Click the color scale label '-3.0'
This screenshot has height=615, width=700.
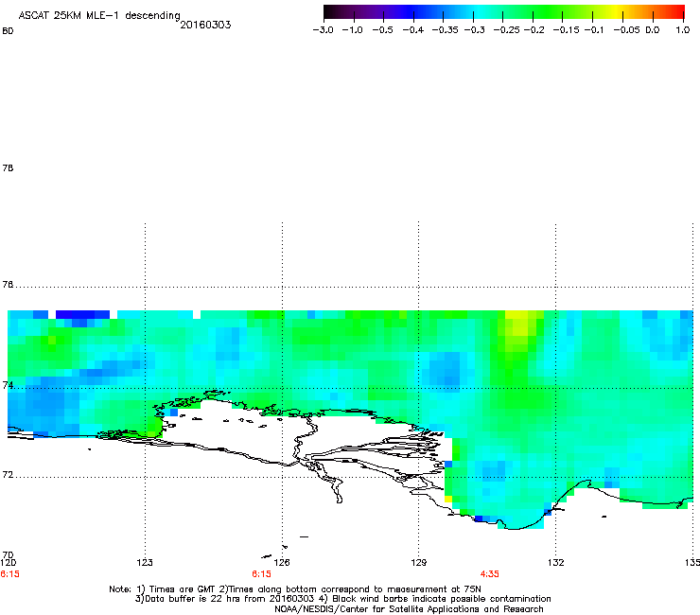[323, 30]
